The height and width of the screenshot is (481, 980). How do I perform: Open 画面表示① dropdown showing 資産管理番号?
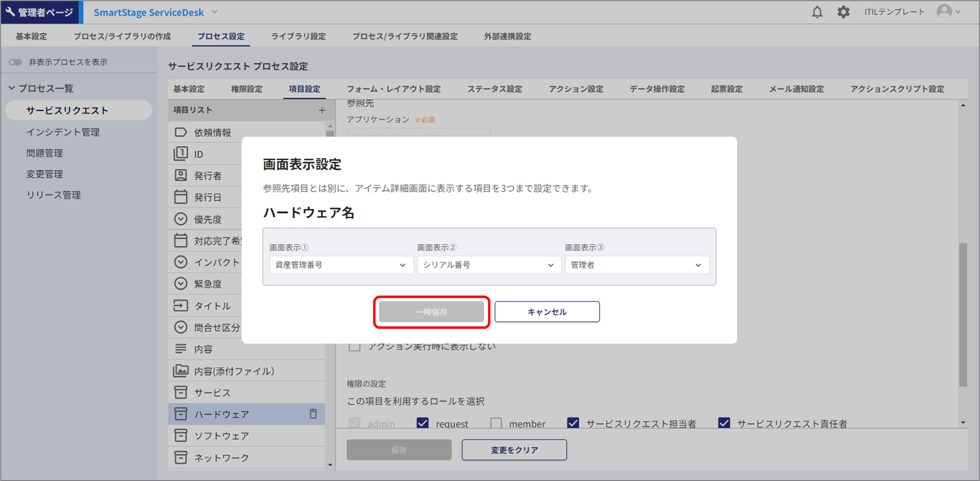(x=340, y=265)
